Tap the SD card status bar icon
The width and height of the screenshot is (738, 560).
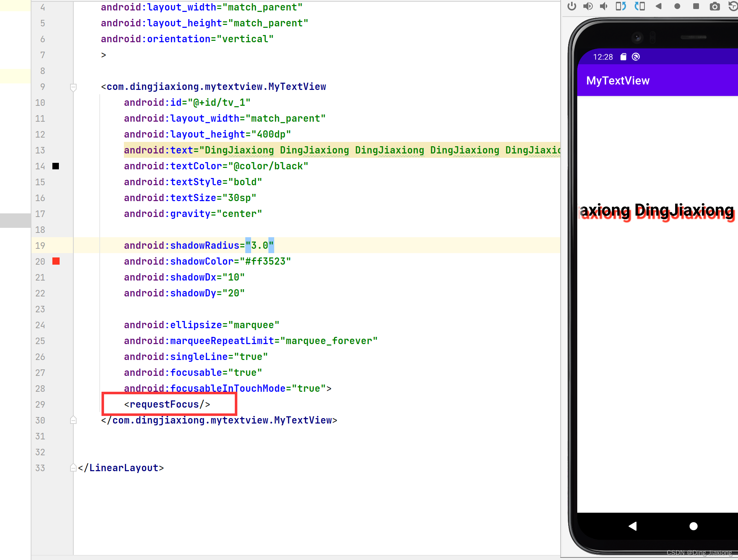[623, 57]
